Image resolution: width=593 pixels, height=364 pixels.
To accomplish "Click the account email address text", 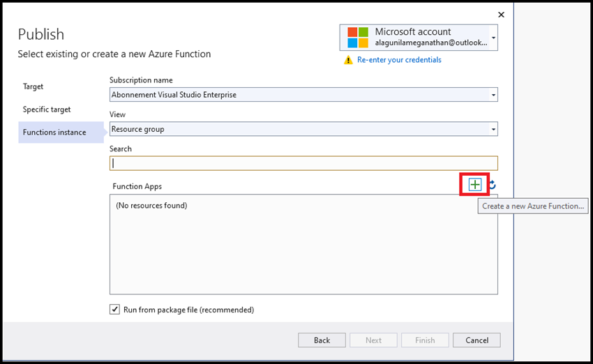I will pos(432,43).
